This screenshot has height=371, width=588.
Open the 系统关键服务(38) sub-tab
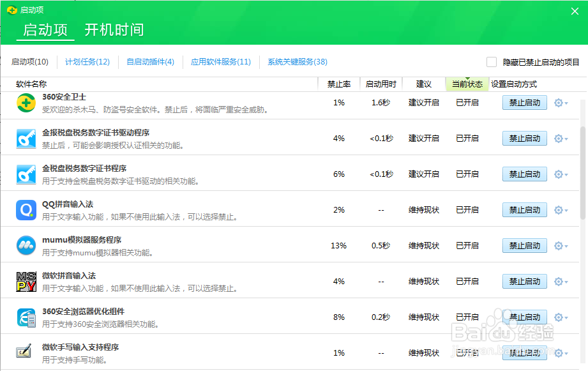(298, 62)
